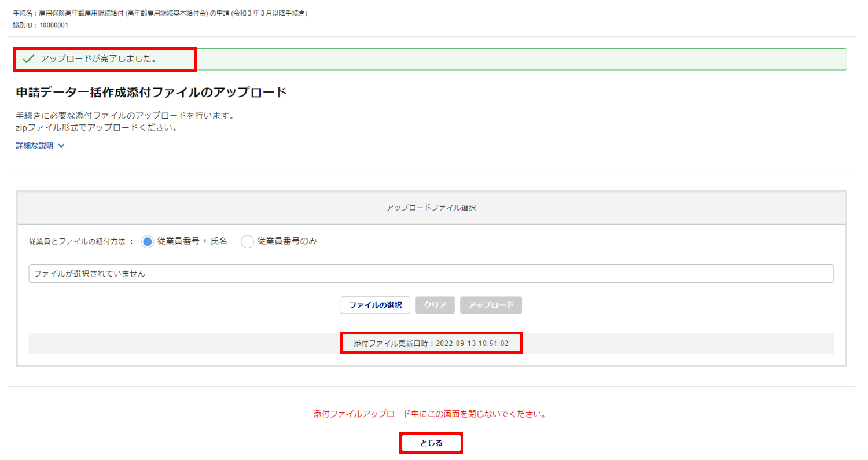868x460 pixels.
Task: Click the 従業員とファイルの紐付方法 label
Action: click(x=81, y=242)
